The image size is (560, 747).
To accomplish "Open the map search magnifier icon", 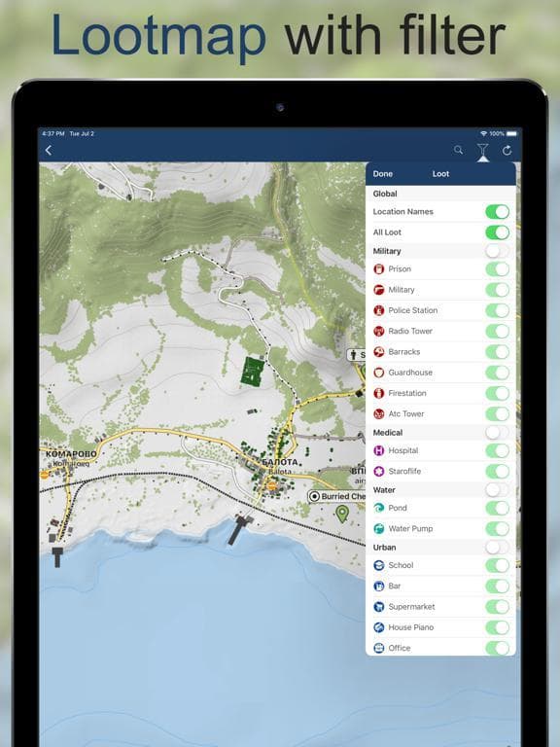I will (x=458, y=150).
